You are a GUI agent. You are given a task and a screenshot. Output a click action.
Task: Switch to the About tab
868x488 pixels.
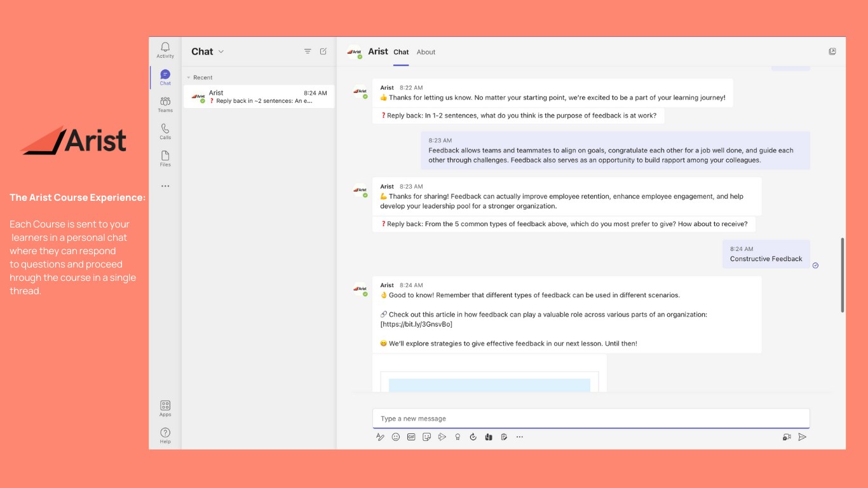[426, 52]
